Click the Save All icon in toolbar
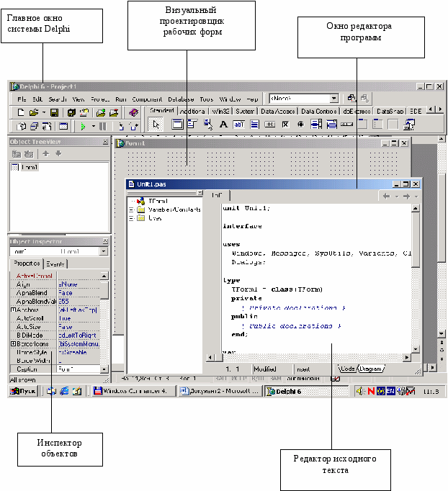This screenshot has height=491, width=448. [71, 112]
